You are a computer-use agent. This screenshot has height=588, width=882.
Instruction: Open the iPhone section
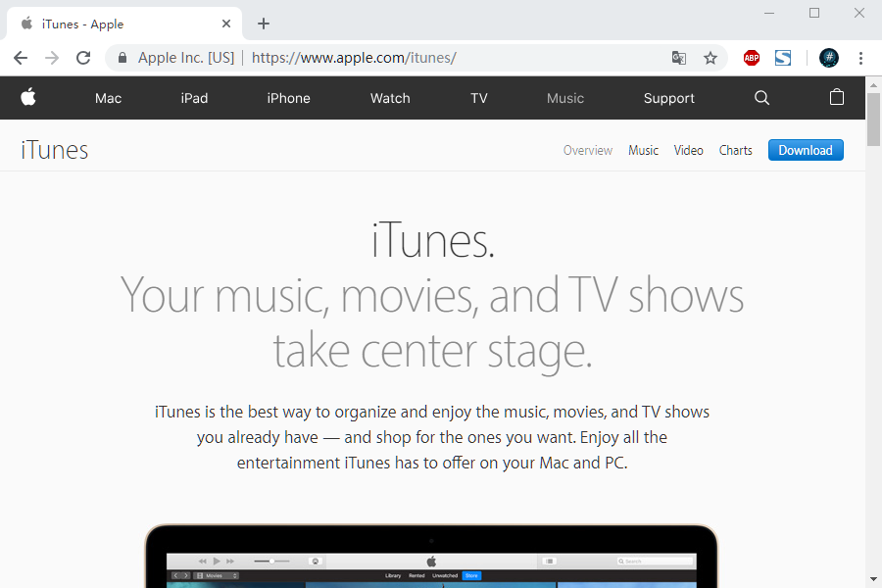[x=288, y=98]
